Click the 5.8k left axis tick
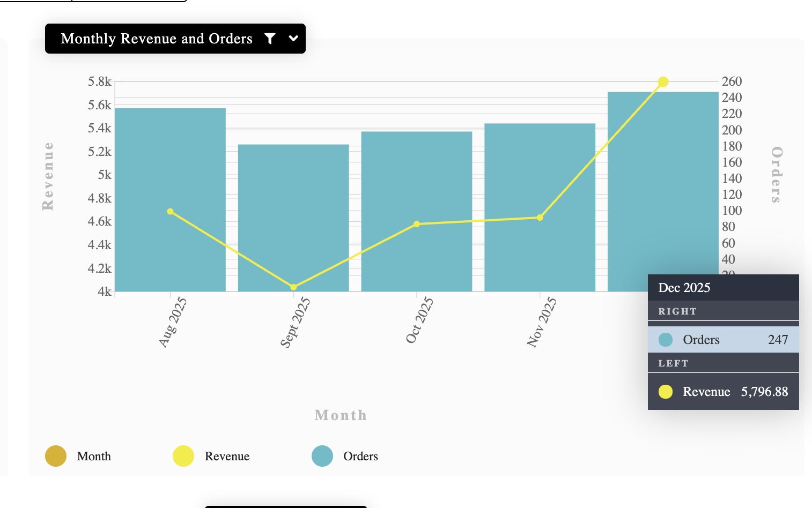This screenshot has width=812, height=508. tap(100, 81)
